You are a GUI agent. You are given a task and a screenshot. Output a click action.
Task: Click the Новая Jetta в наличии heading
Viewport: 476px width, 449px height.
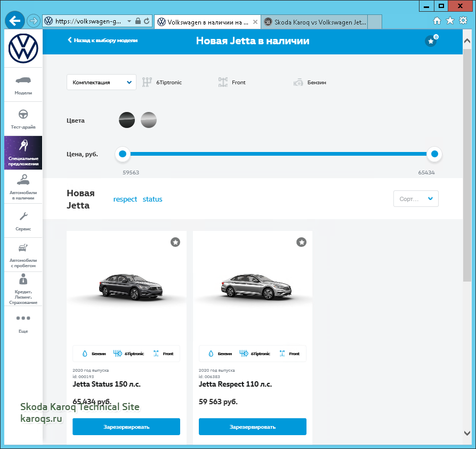pyautogui.click(x=253, y=41)
